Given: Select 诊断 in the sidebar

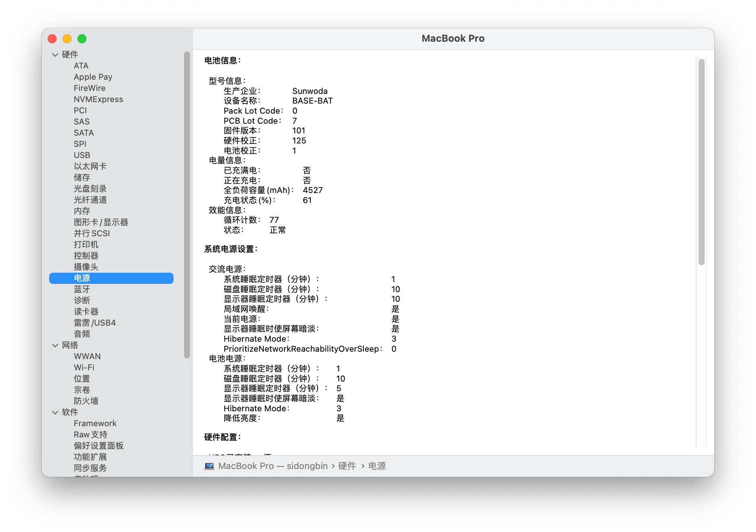Looking at the screenshot, I should pyautogui.click(x=81, y=300).
